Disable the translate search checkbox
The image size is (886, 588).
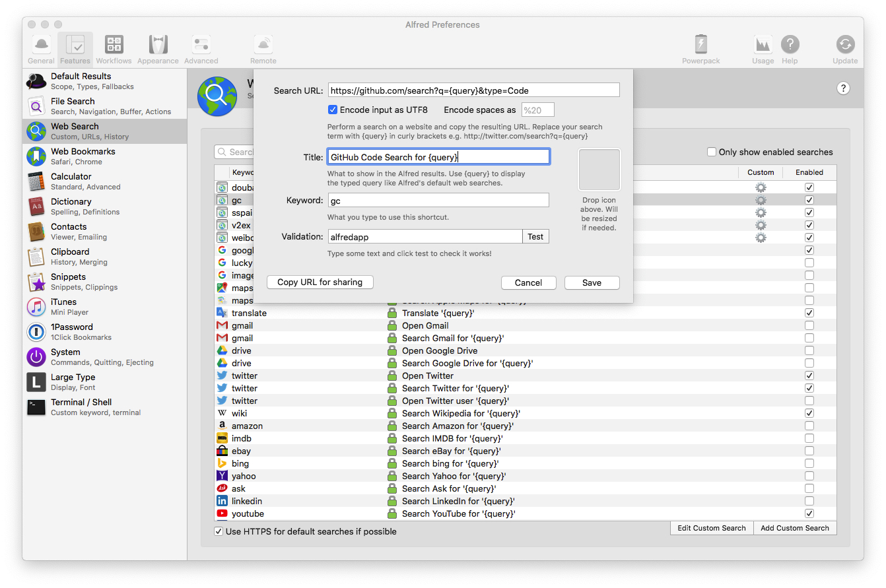(809, 313)
